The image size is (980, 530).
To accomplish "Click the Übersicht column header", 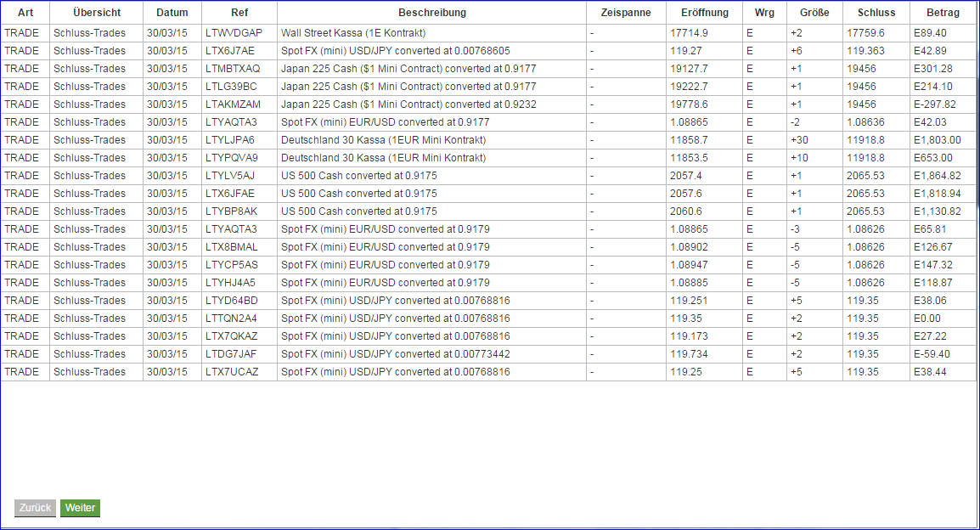I will [96, 12].
